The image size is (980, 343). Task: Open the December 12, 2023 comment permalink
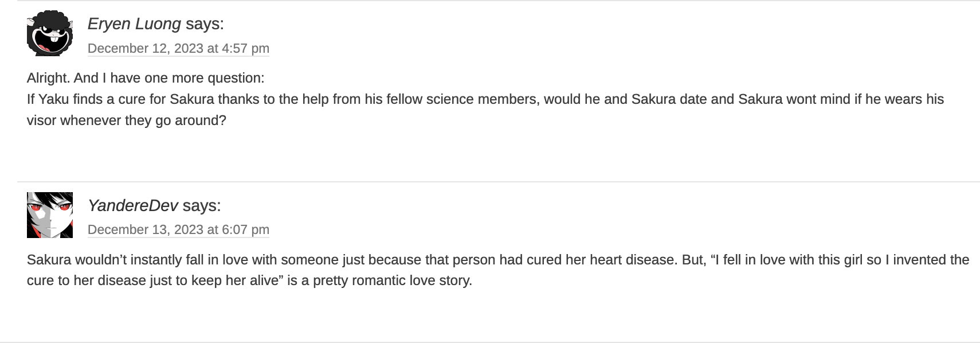point(178,49)
